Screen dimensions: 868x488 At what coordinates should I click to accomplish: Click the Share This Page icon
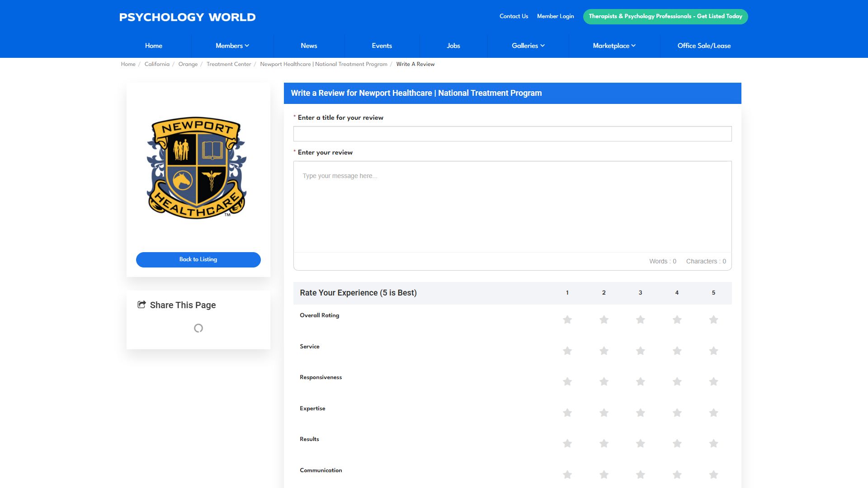142,305
